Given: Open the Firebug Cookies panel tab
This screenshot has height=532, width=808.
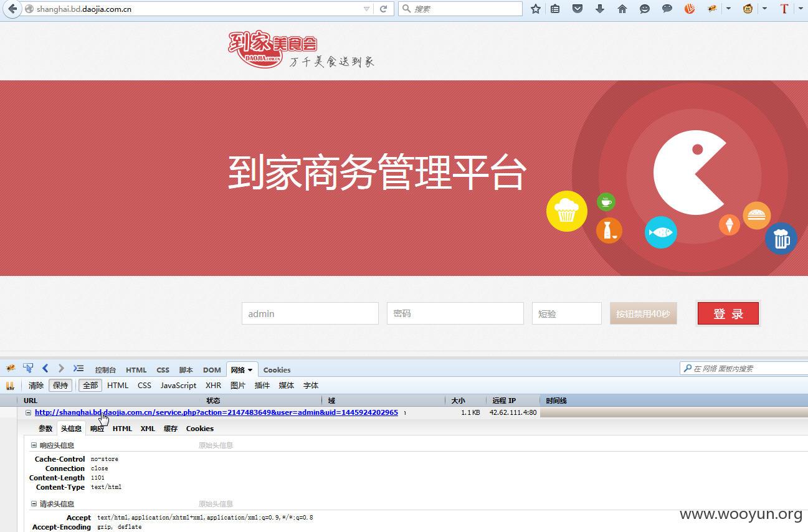Looking at the screenshot, I should [277, 370].
